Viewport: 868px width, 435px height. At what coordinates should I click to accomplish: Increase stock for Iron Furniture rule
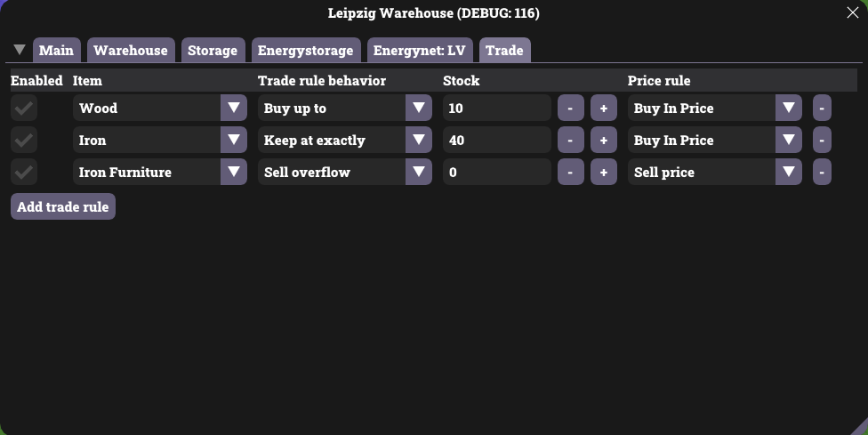(603, 173)
